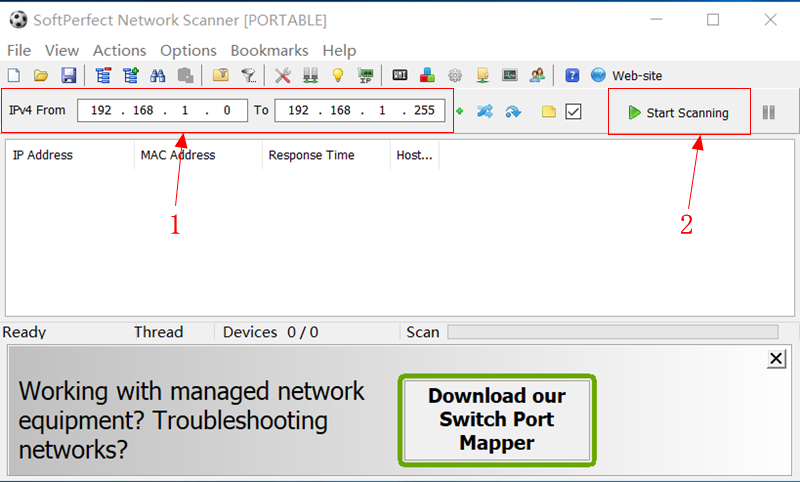Collapse all results tree icon with red mark
800x482 pixels.
(x=103, y=75)
